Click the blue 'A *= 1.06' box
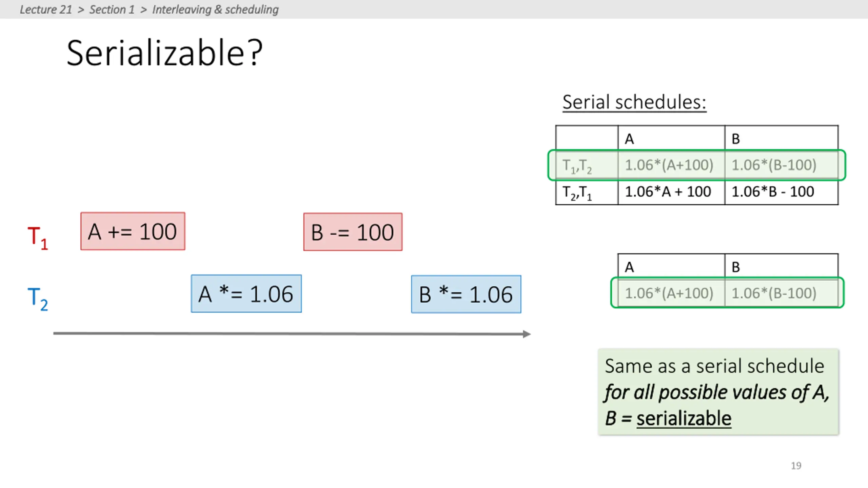868x488 pixels. point(246,294)
